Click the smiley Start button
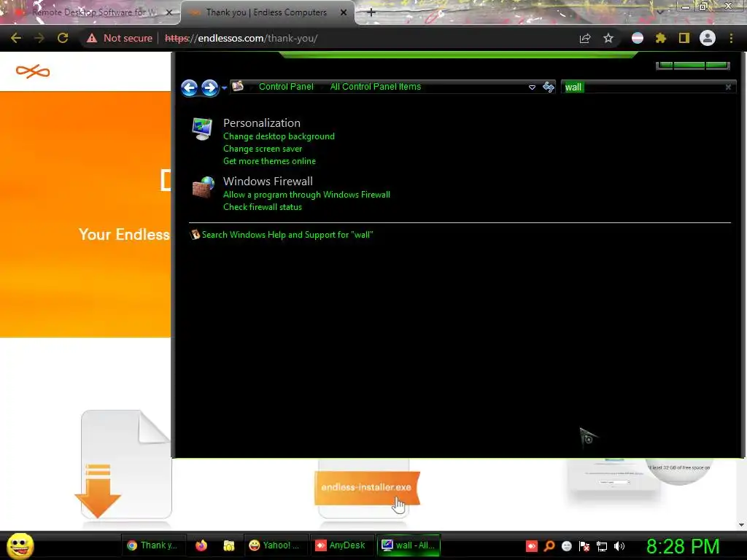The height and width of the screenshot is (560, 747). (20, 545)
